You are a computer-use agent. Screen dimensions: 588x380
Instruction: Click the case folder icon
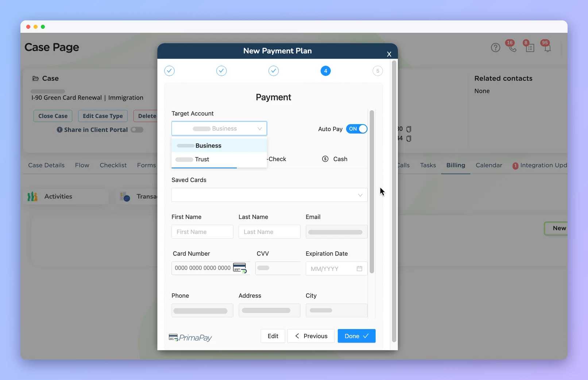pyautogui.click(x=35, y=78)
